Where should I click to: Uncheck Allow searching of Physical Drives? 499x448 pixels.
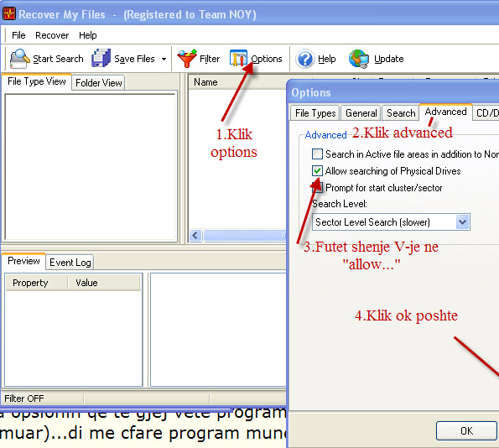click(317, 171)
